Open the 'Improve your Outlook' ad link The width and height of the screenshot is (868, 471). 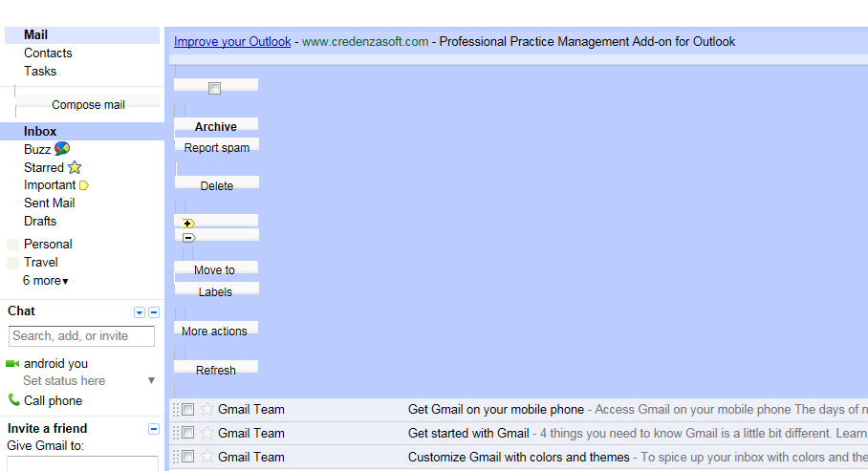(x=232, y=41)
